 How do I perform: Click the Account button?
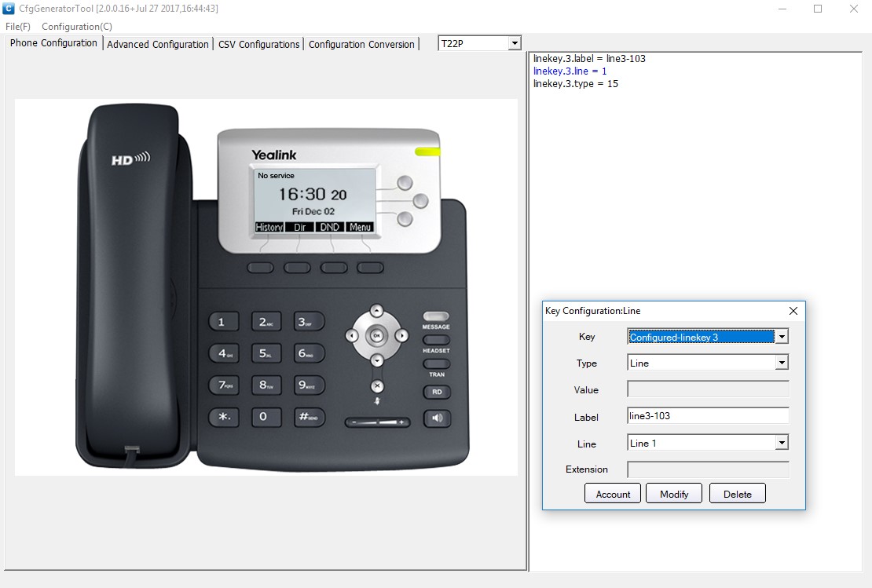613,494
